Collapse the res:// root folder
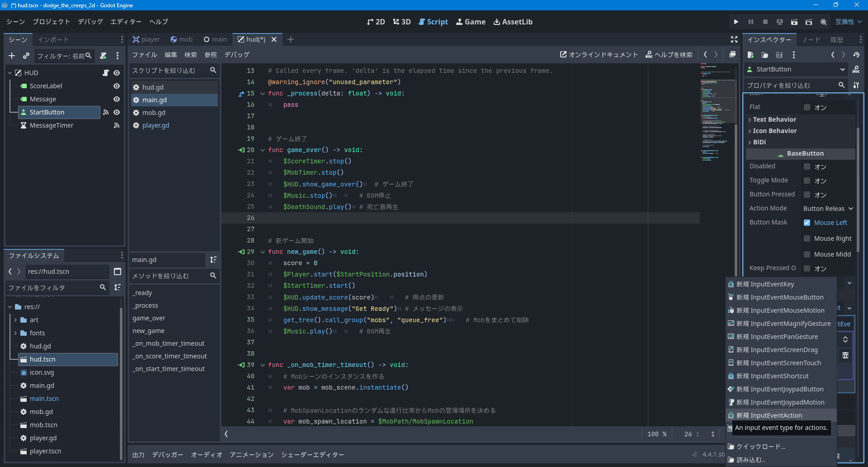Viewport: 868px width, 467px height. pyautogui.click(x=10, y=307)
